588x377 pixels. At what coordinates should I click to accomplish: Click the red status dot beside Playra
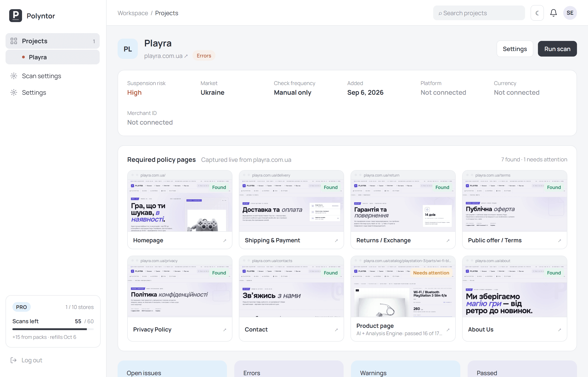pos(23,57)
